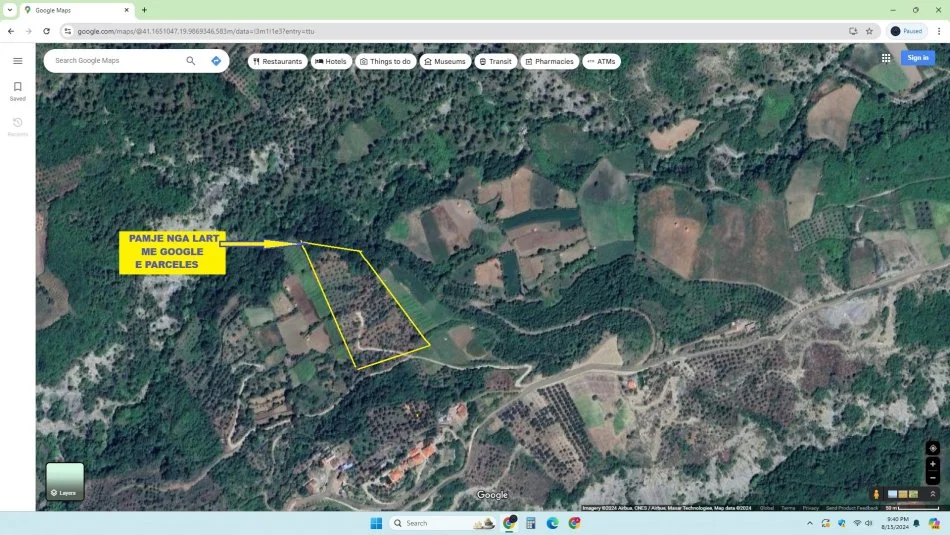Expand the tab search dropdown
Image resolution: width=950 pixels, height=535 pixels.
9,10
